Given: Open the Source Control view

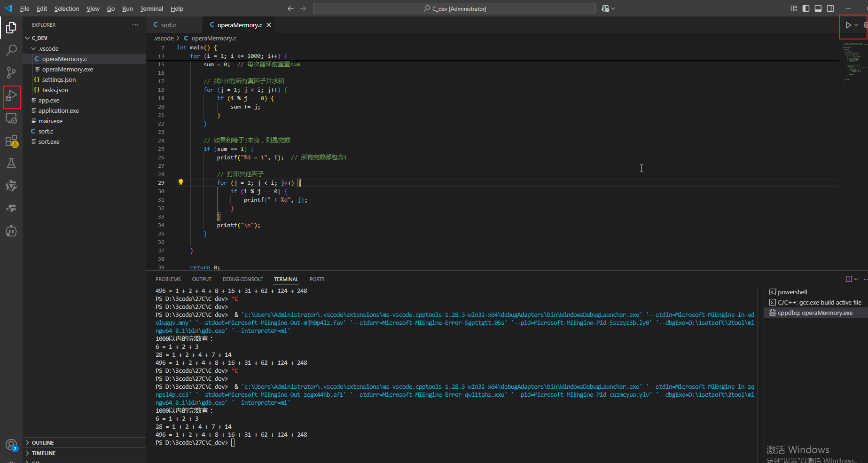Looking at the screenshot, I should click(11, 73).
